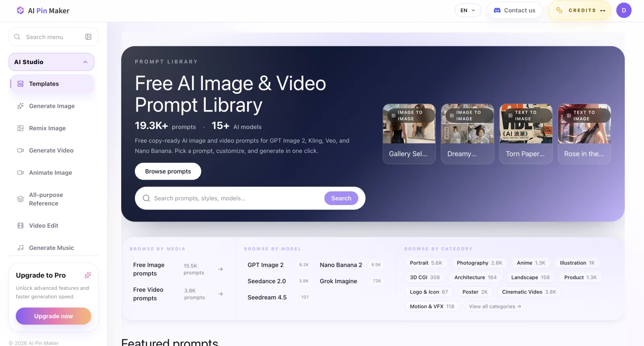Click the magnifier icon in prompt search
The width and height of the screenshot is (644, 346).
147,198
